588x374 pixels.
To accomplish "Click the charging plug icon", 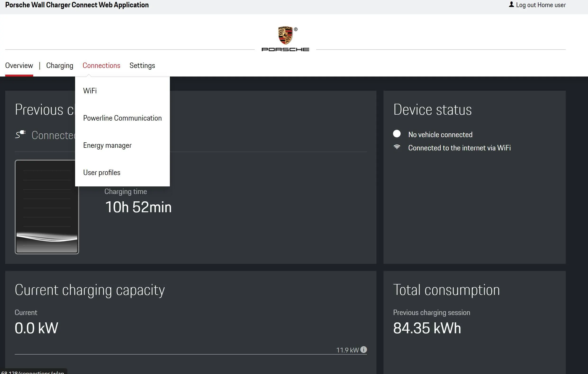I will pos(20,134).
